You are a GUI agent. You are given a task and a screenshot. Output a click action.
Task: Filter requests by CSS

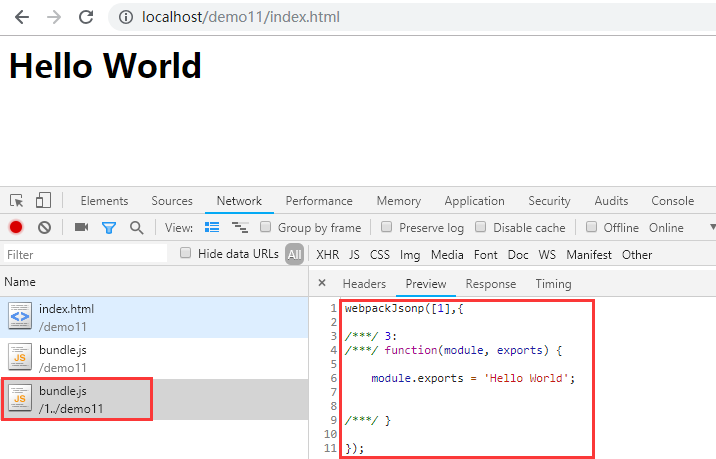[x=379, y=254]
